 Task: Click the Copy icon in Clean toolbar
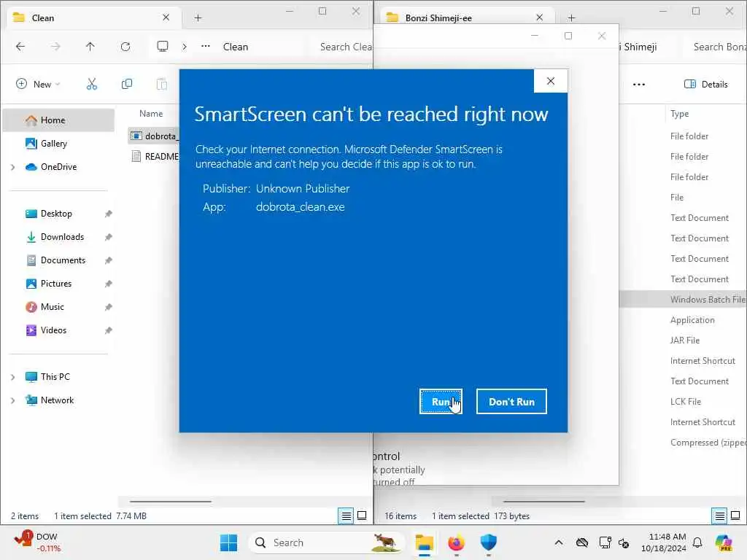(127, 85)
